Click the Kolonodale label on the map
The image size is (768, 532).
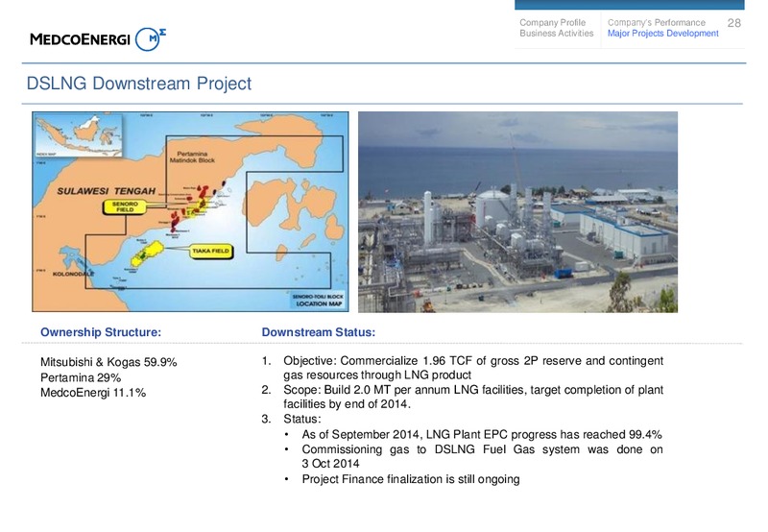click(73, 274)
